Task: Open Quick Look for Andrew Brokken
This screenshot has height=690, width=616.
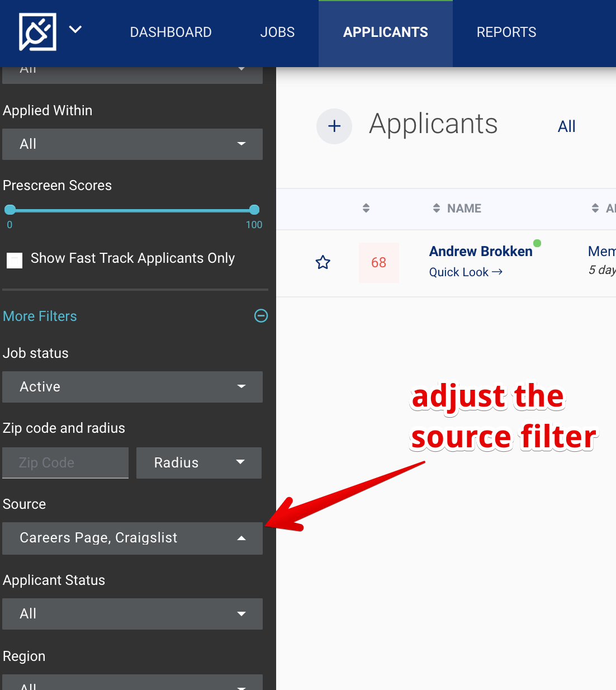Action: (x=466, y=272)
